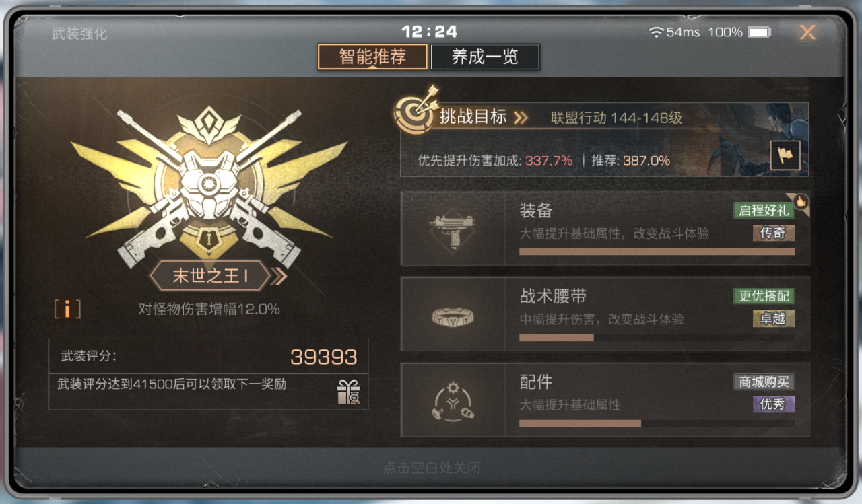The width and height of the screenshot is (862, 504).
Task: Expand the 挑战目标 double chevron
Action: (x=520, y=118)
